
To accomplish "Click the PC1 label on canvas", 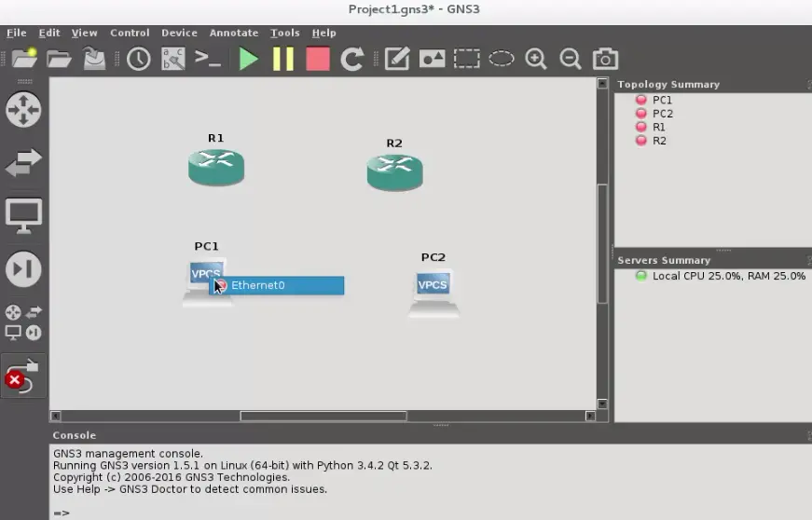I will (207, 246).
